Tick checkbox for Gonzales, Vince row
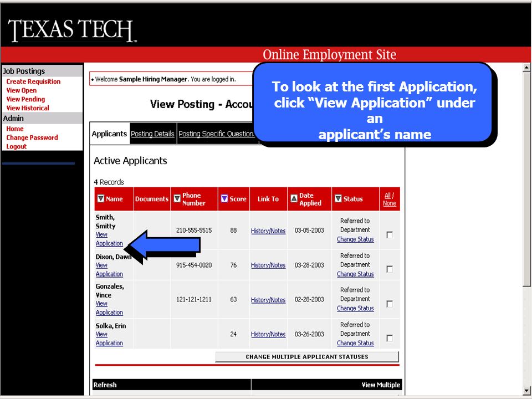The height and width of the screenshot is (399, 532). click(390, 304)
